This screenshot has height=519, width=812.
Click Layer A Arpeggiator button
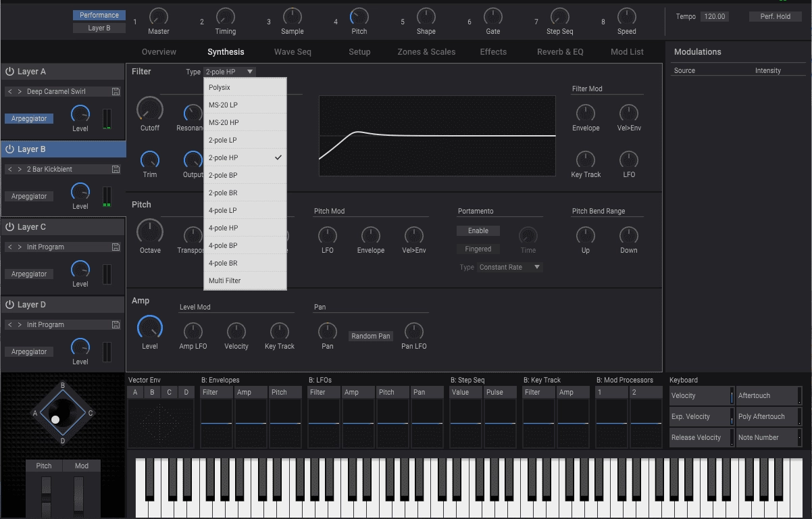(x=29, y=118)
